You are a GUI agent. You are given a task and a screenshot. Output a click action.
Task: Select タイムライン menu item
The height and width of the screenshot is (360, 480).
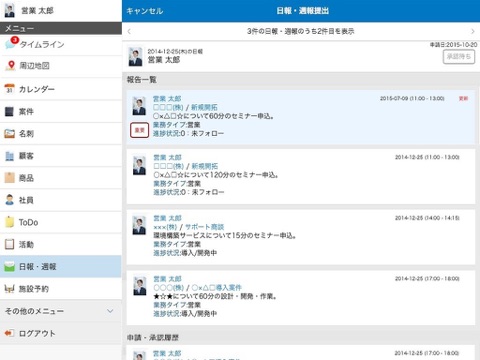[61, 44]
